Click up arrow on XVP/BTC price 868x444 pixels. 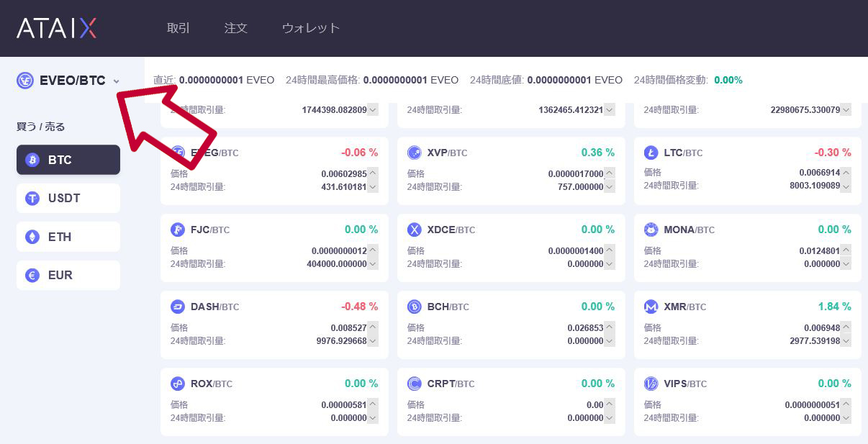610,173
